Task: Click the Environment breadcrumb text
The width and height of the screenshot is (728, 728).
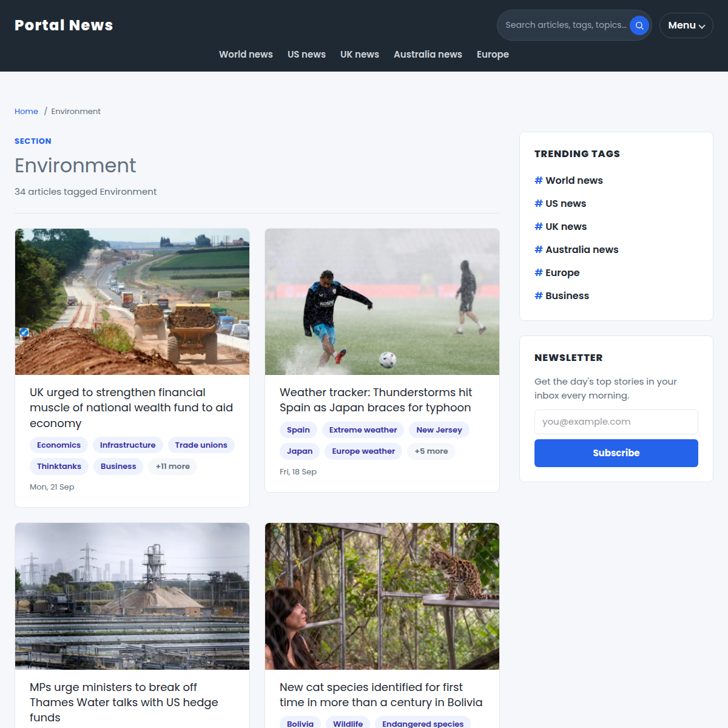Action: 76,111
